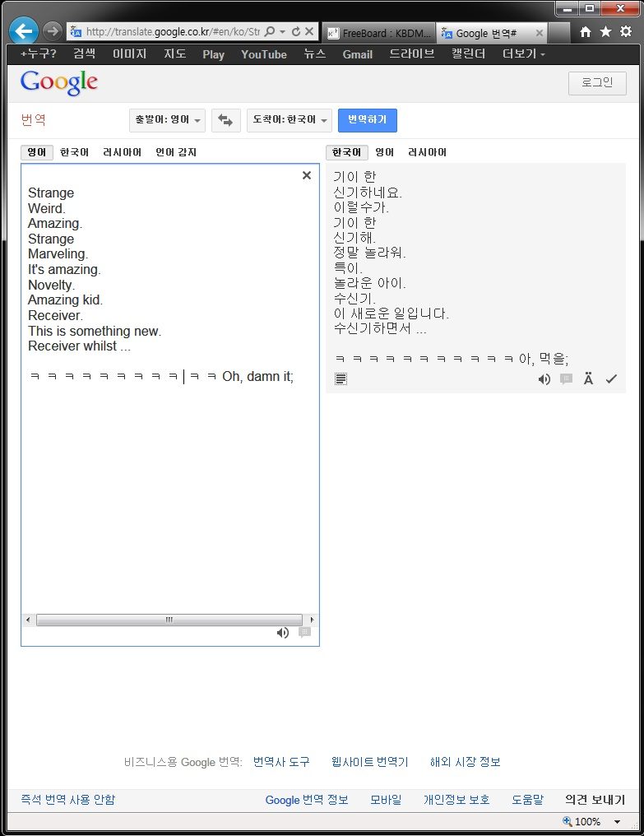Click the address bar search magnifier
The image size is (644, 836).
point(271,31)
